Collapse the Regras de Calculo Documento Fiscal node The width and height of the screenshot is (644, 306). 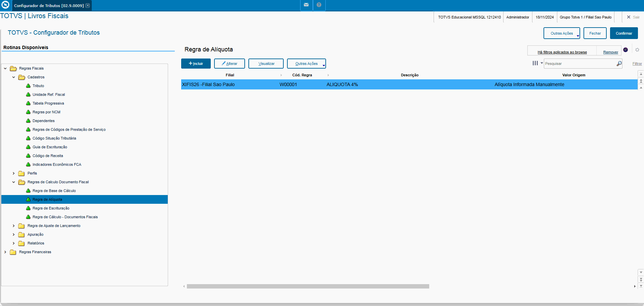tap(14, 182)
